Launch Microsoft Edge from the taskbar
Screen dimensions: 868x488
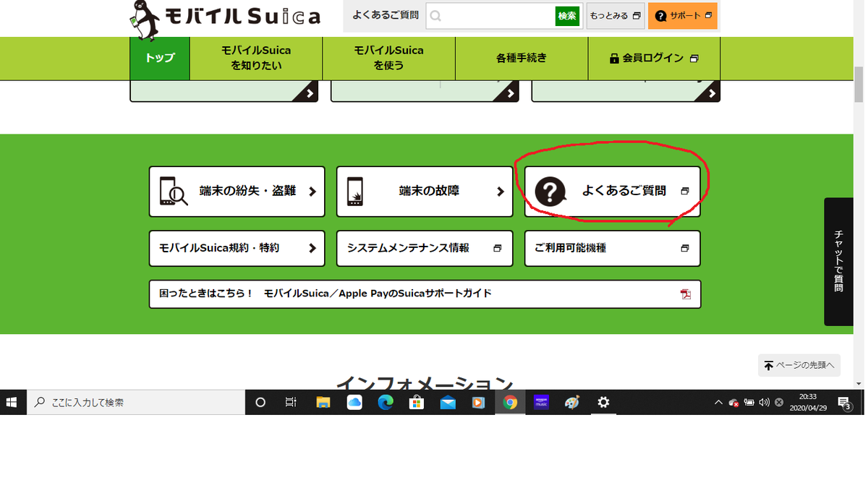point(386,403)
